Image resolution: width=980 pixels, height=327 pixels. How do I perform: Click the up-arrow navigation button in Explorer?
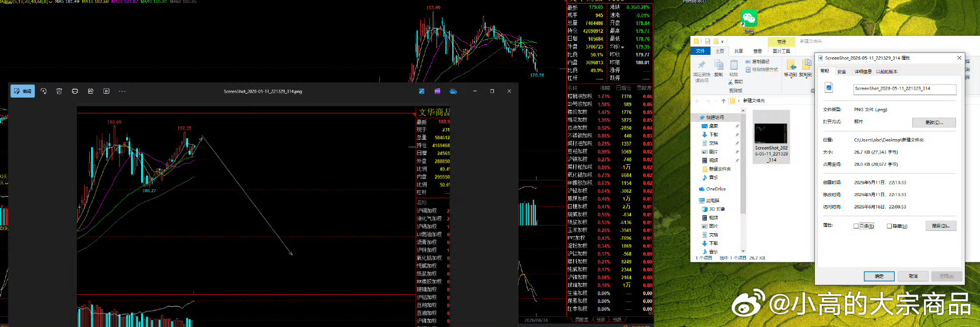[723, 101]
